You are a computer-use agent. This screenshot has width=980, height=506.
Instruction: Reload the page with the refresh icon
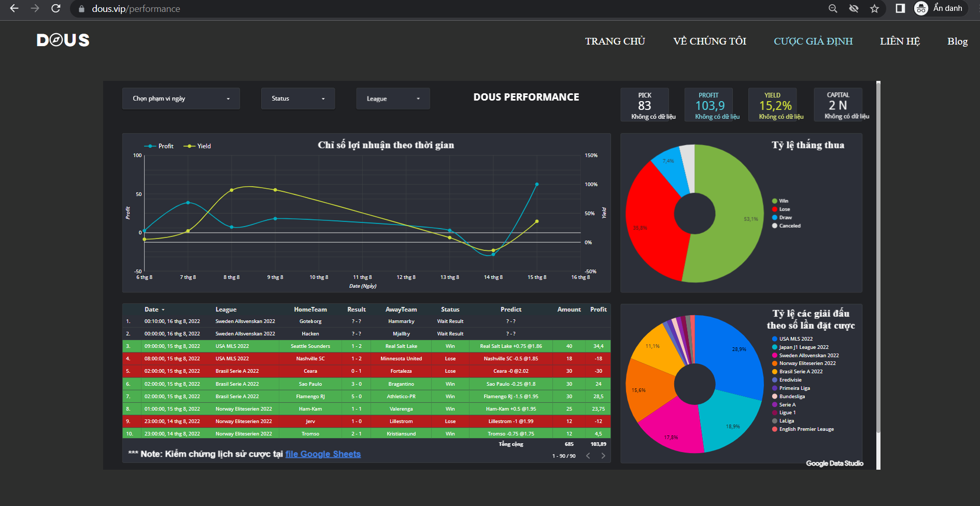tap(56, 8)
